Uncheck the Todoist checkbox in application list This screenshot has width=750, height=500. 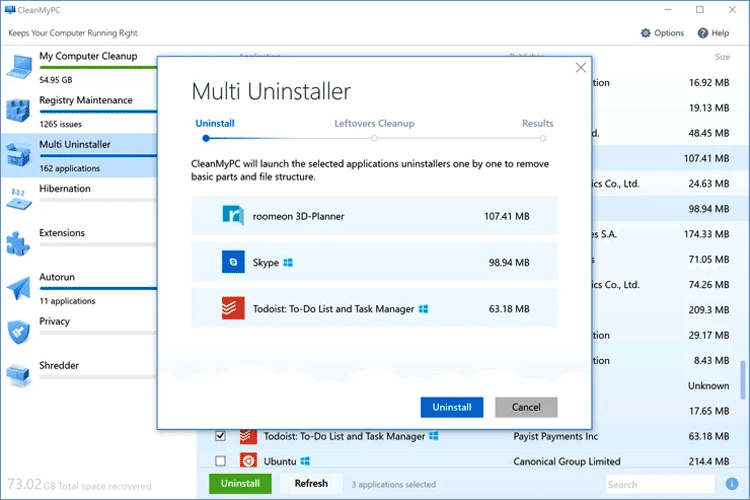(220, 436)
